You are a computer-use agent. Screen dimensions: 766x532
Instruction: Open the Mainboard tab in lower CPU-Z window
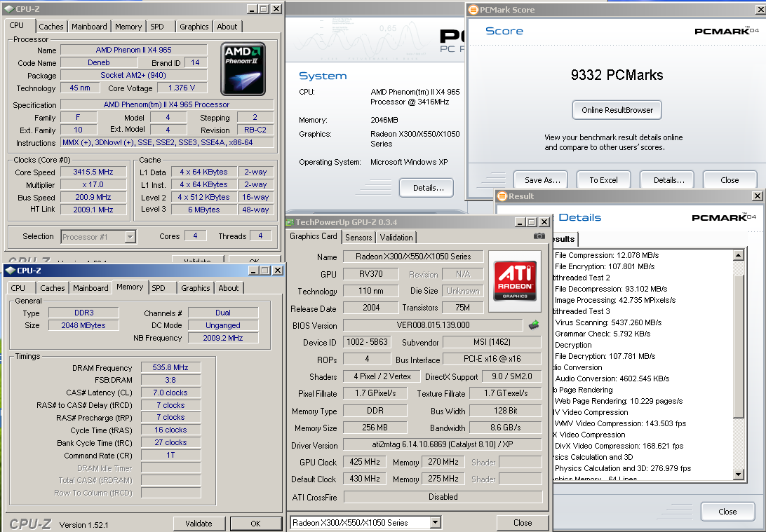(x=90, y=288)
